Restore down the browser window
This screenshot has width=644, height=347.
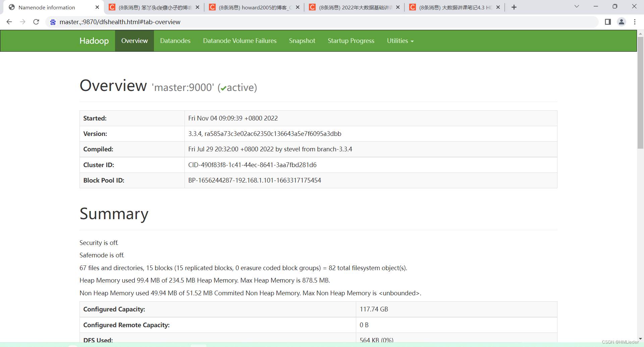coord(615,6)
